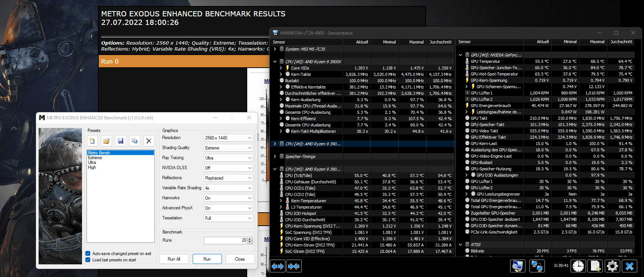644x277 pixels.
Task: Open the Resolution dropdown
Action: (228, 138)
